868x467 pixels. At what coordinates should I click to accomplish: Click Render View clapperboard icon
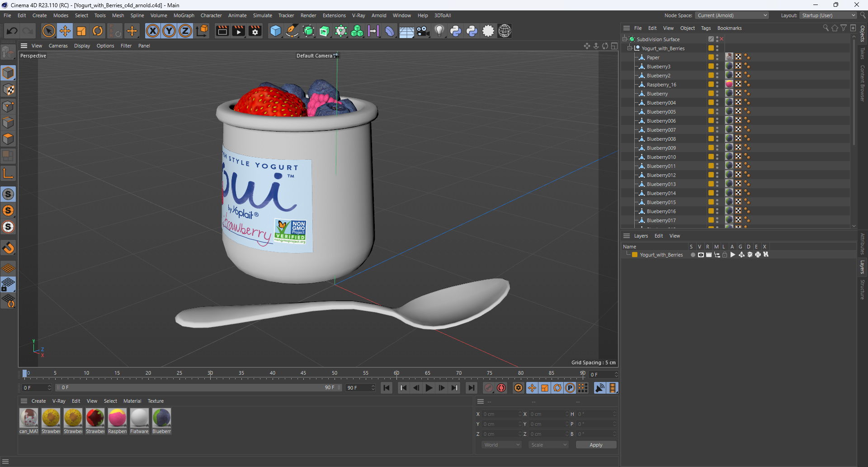tap(222, 31)
